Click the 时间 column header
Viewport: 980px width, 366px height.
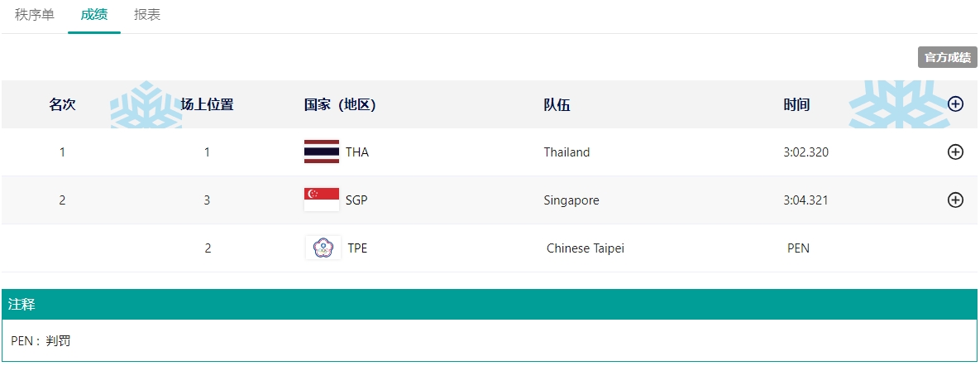(796, 104)
